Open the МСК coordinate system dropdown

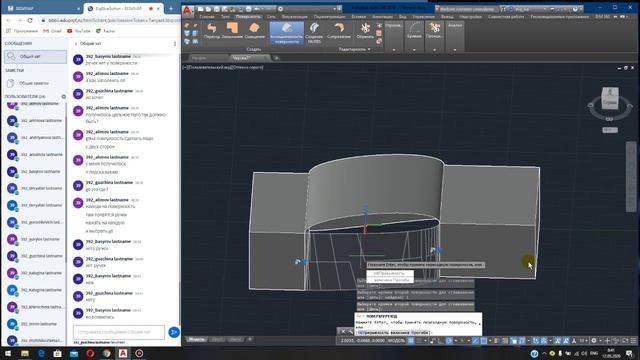610,130
